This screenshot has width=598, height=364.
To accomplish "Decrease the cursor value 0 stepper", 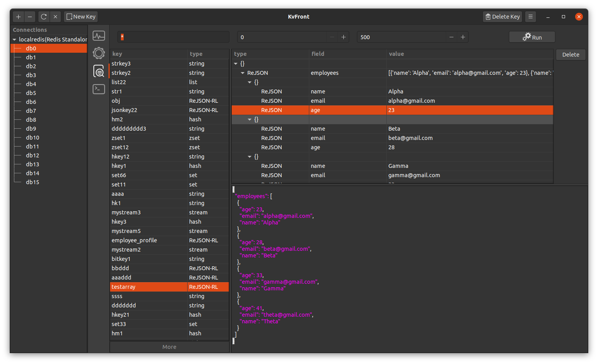I will (332, 37).
